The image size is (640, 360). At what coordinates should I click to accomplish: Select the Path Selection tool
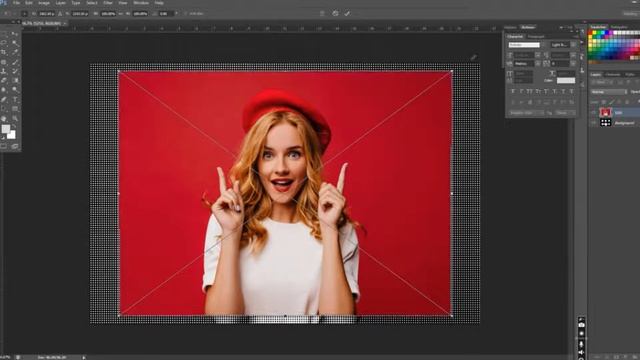(x=4, y=109)
